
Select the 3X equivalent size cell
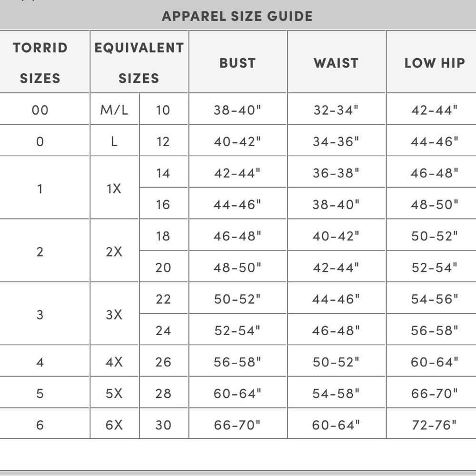pos(114,314)
